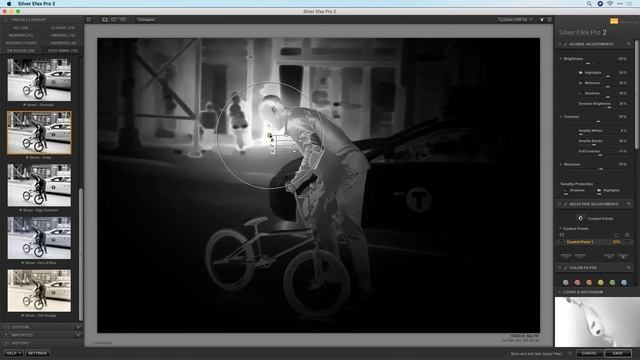Expand the Structure section
This screenshot has width=640, height=360.
pyautogui.click(x=561, y=164)
